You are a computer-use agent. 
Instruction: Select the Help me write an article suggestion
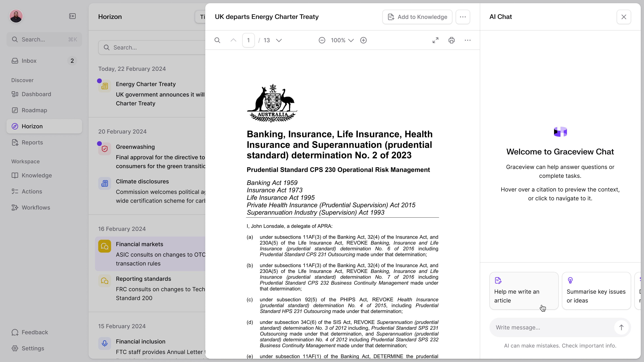pos(524,291)
